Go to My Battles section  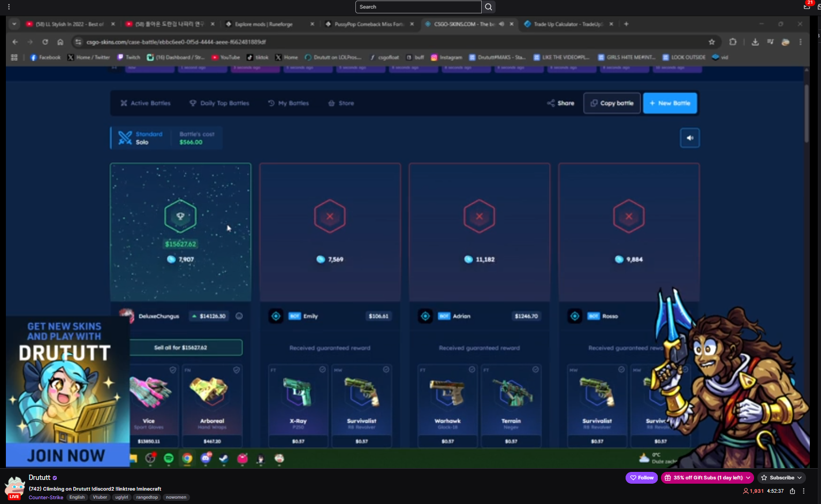click(288, 103)
